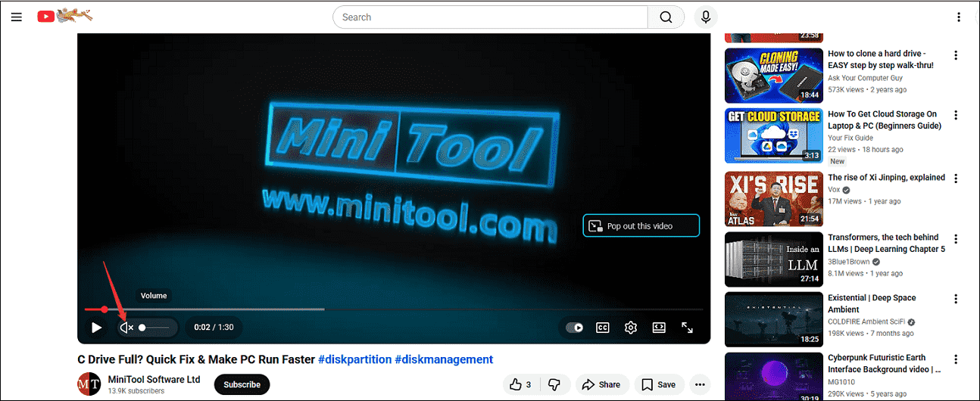
Task: Open 'Cyberpunk Futuristic Earth Interface' title
Action: 885,364
